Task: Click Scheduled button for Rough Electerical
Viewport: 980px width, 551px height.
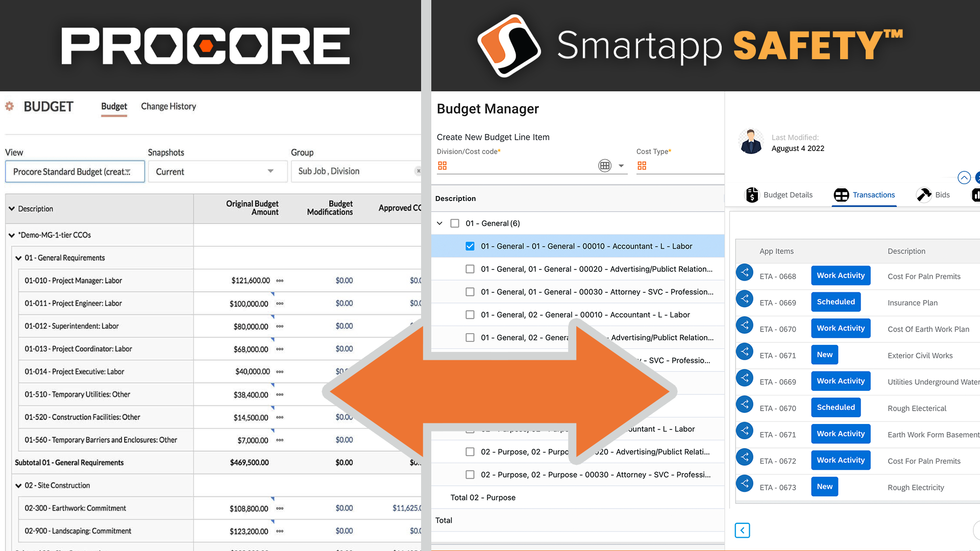Action: pyautogui.click(x=836, y=408)
